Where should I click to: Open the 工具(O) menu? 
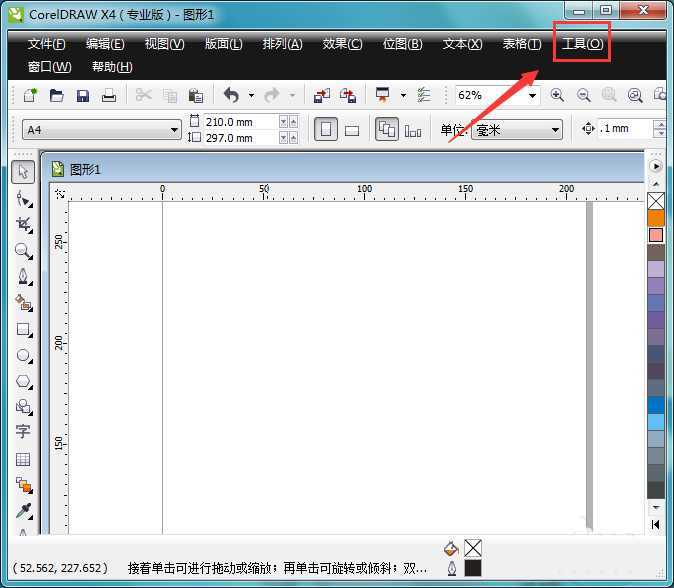[582, 44]
